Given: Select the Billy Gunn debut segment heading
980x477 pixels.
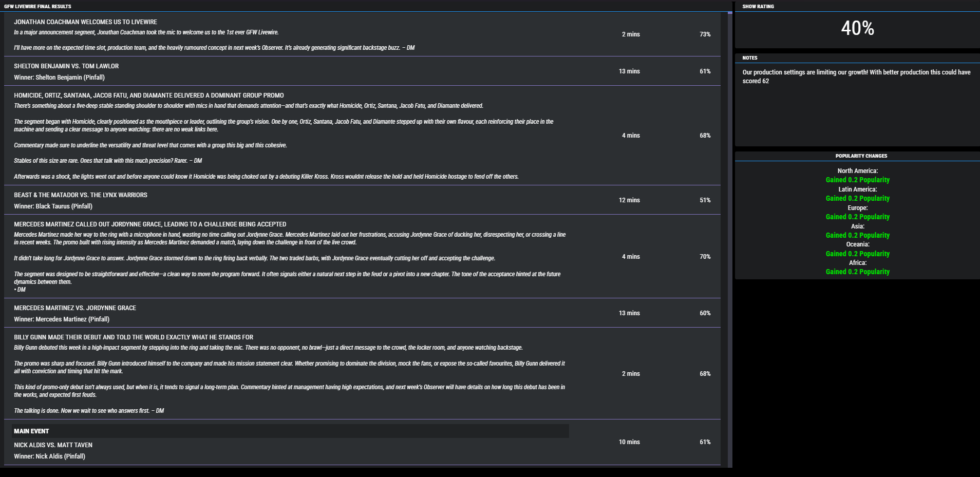Looking at the screenshot, I should pos(134,337).
